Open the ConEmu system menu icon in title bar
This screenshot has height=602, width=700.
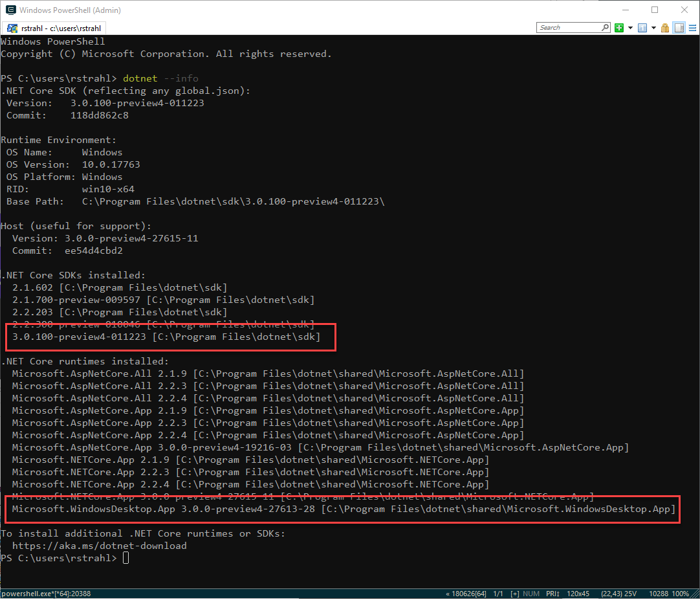click(11, 10)
